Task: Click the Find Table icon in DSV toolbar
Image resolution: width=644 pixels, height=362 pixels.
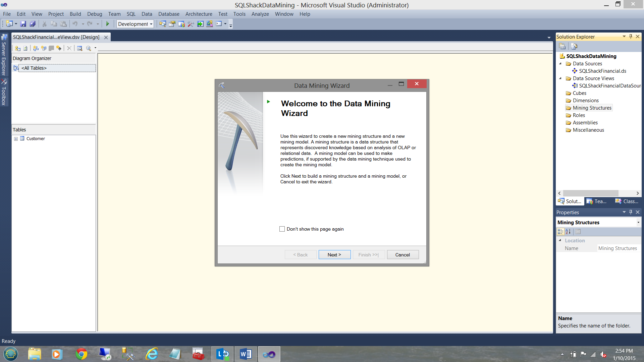Action: coord(79,48)
